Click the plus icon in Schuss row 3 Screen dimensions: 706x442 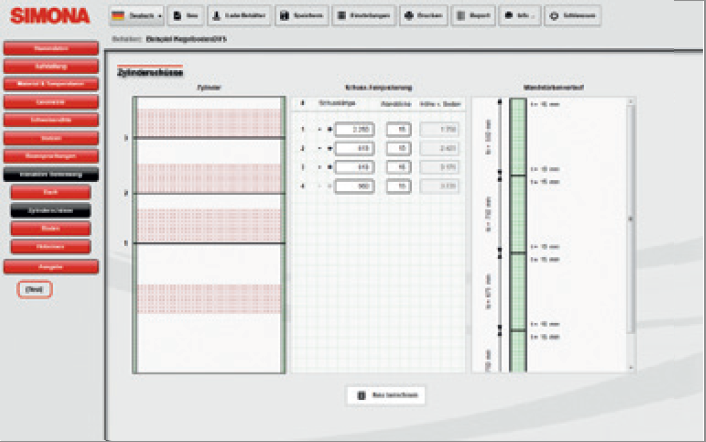click(x=328, y=167)
